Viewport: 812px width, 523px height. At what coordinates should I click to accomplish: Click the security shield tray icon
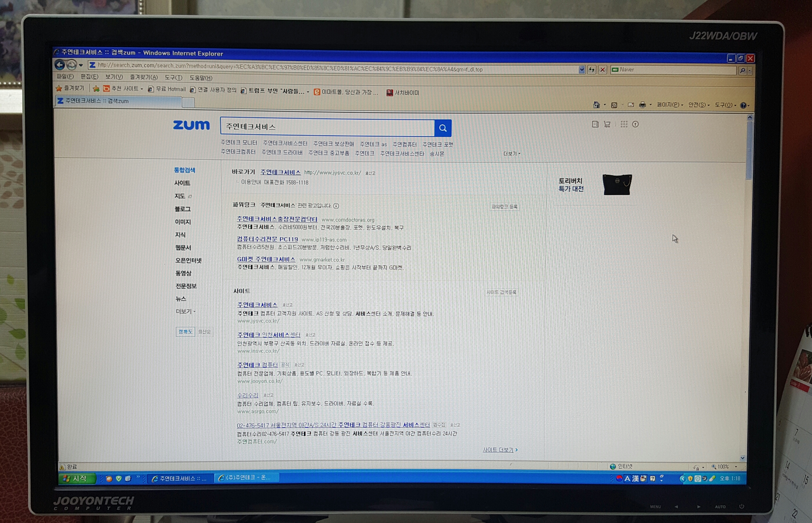coord(690,478)
